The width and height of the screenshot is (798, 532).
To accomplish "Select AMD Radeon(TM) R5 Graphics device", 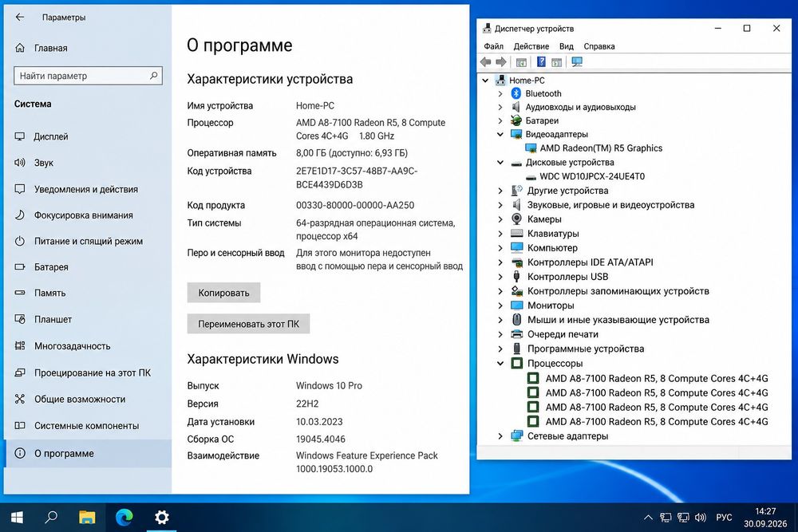I will 601,148.
